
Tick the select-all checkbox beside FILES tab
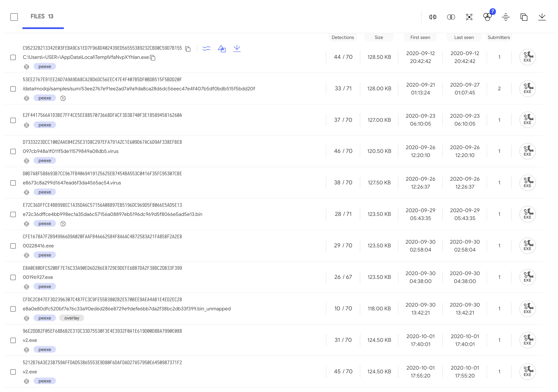14,17
